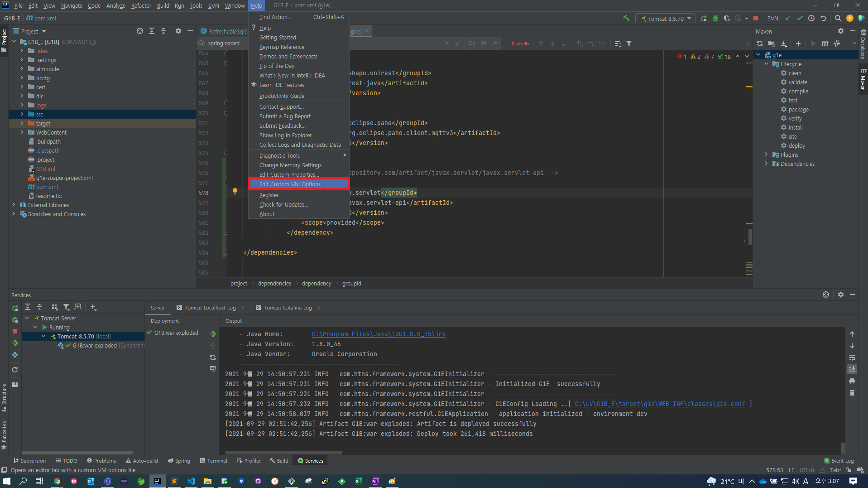Viewport: 868px width, 488px height.
Task: Expand all in Project panel toolbar
Action: 152,31
